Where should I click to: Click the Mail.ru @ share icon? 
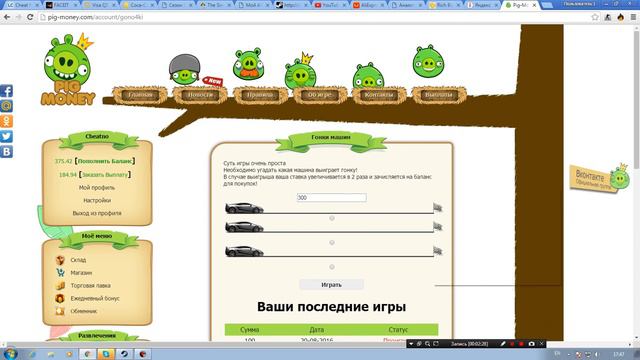click(6, 106)
